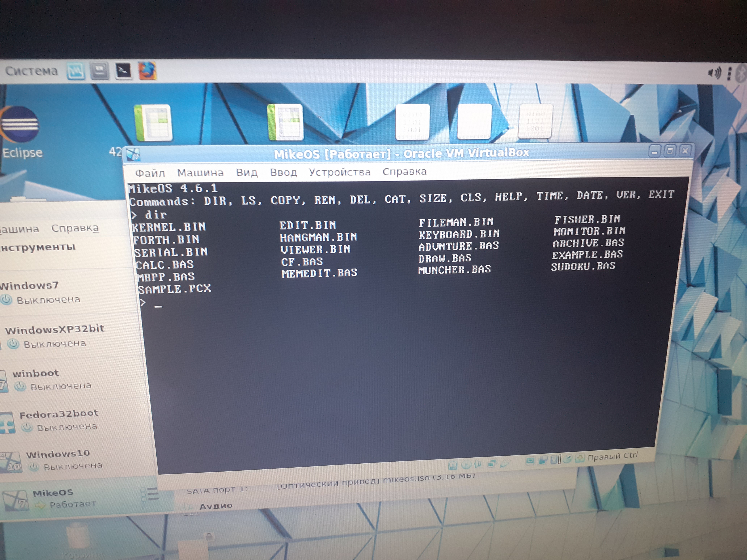The image size is (747, 560).
Task: Select the Windows10 virtual machine entry
Action: [x=78, y=460]
